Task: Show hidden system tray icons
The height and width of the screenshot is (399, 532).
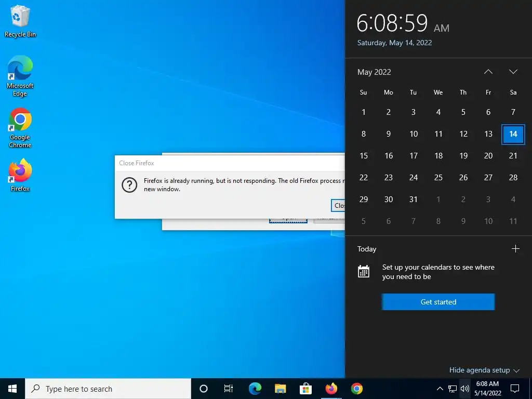Action: (x=440, y=389)
